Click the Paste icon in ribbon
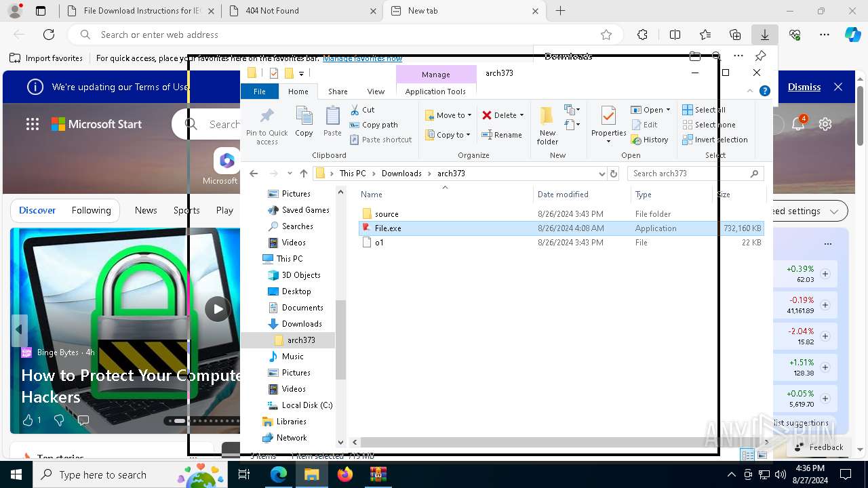This screenshot has height=488, width=868. [x=332, y=117]
